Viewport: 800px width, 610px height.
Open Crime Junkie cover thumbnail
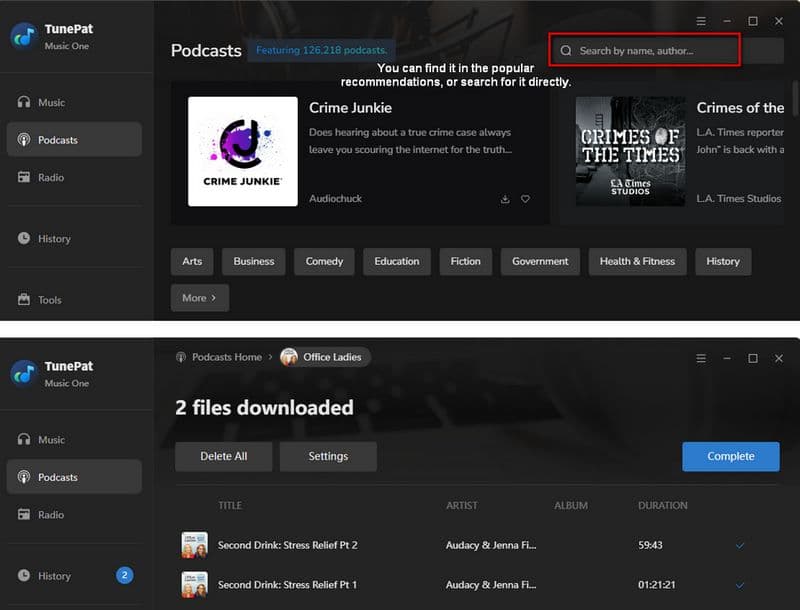[x=243, y=151]
